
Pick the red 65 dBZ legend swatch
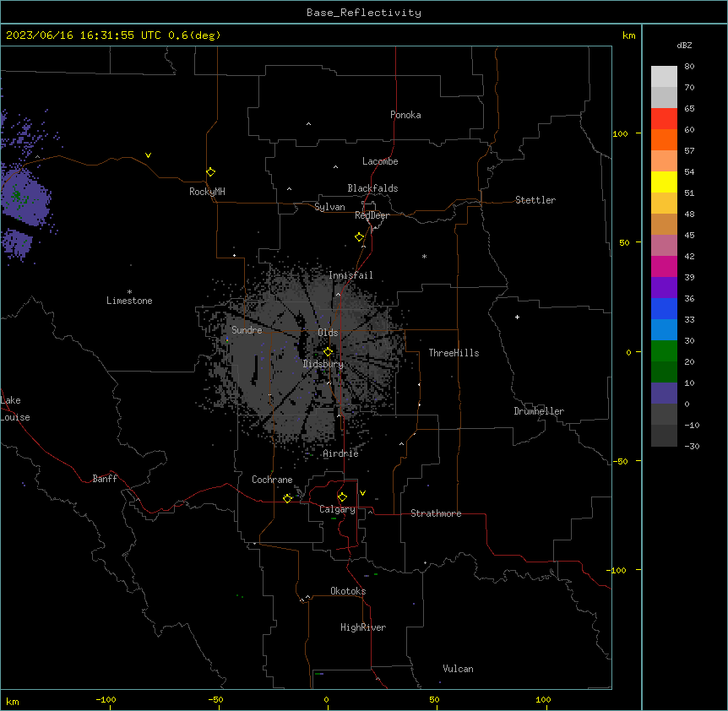[664, 119]
